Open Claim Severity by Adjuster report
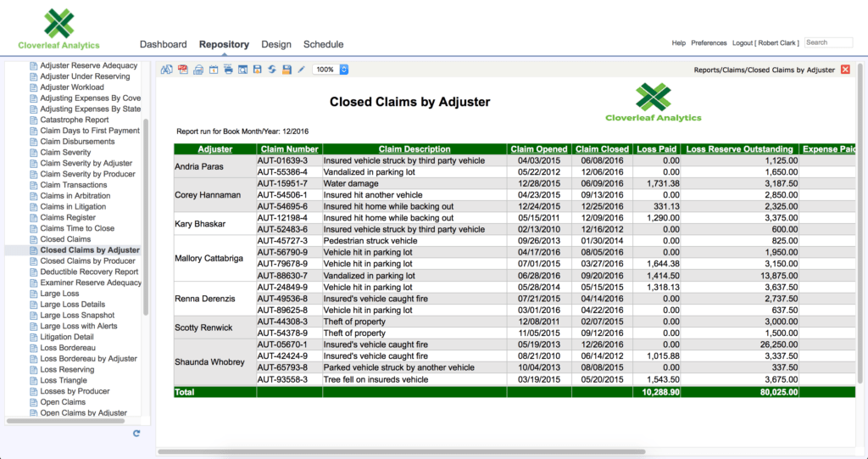The width and height of the screenshot is (868, 459). (86, 163)
